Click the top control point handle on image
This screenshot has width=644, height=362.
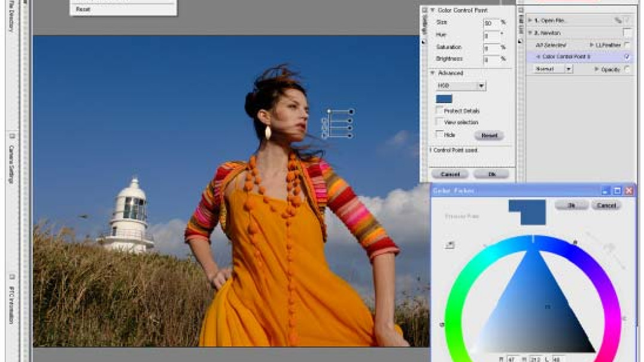pyautogui.click(x=329, y=111)
